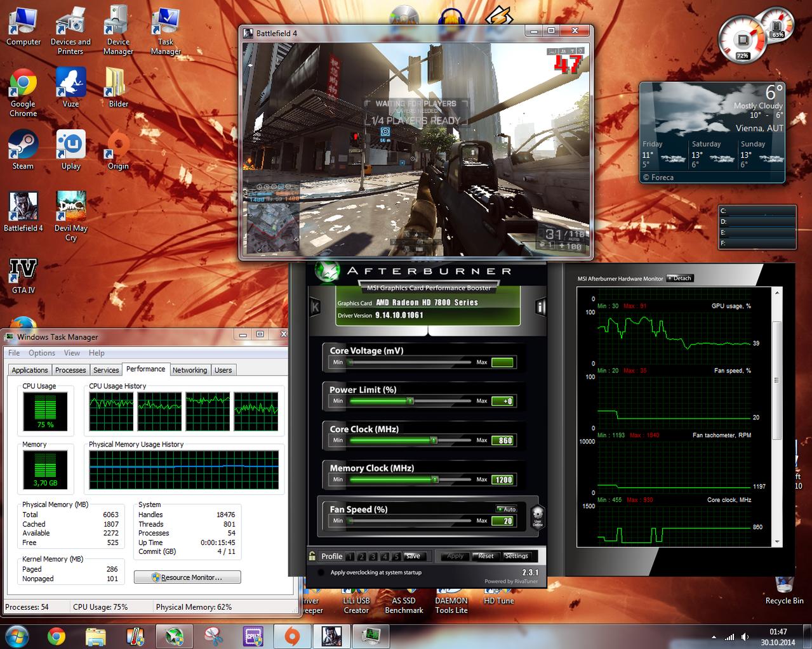Save the Afterburner profile

pyautogui.click(x=413, y=556)
